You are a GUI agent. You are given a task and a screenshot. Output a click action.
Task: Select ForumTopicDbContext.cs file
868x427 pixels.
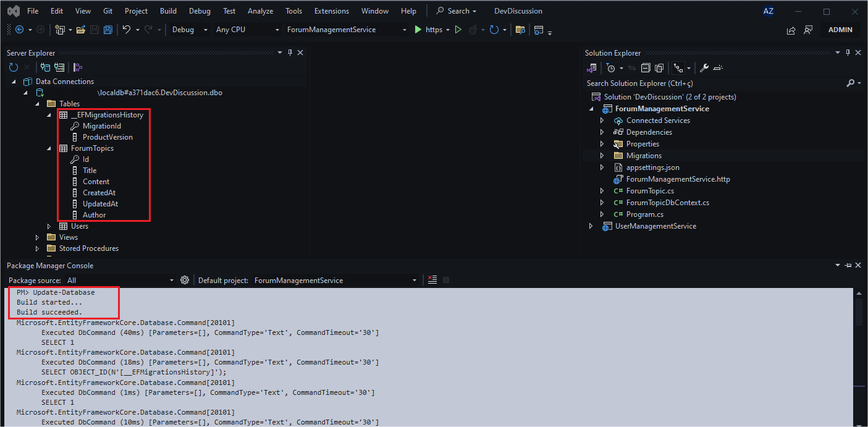[x=668, y=203]
